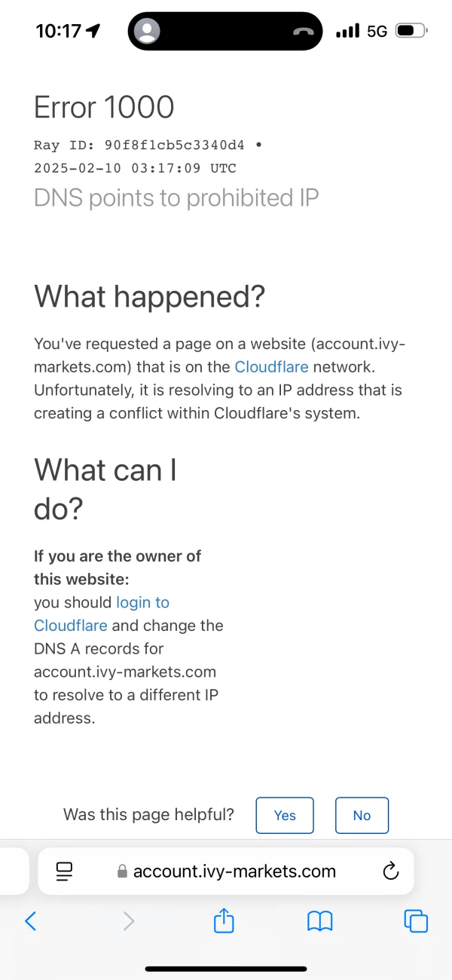
Task: Open the page settings reader icon
Action: tap(65, 872)
